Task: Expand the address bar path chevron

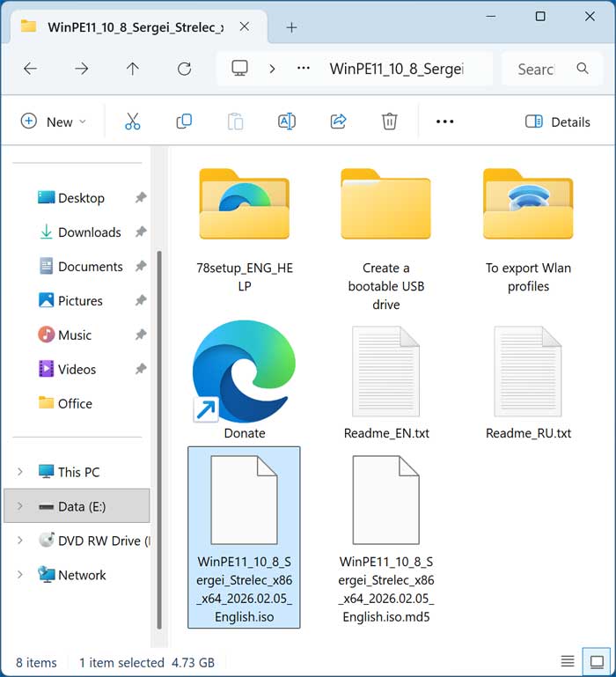Action: pyautogui.click(x=272, y=69)
